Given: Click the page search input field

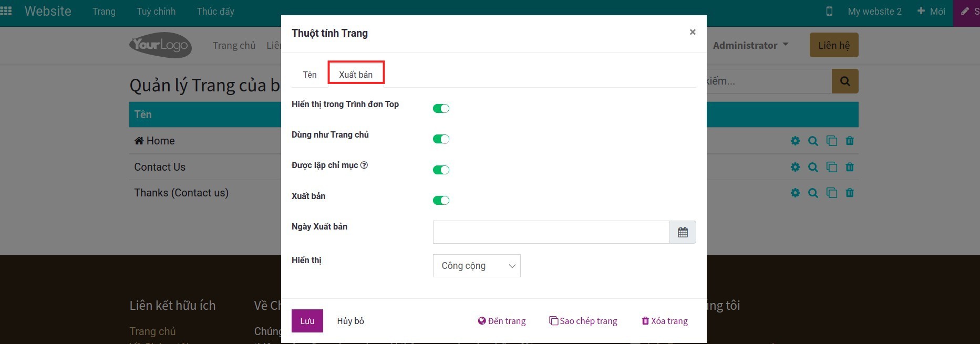Looking at the screenshot, I should [769, 81].
